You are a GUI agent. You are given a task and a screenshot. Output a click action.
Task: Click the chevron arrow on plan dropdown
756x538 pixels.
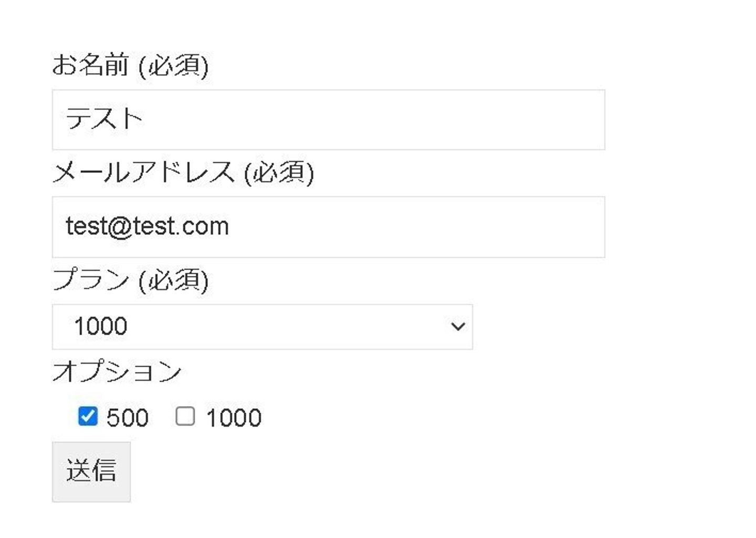point(458,326)
